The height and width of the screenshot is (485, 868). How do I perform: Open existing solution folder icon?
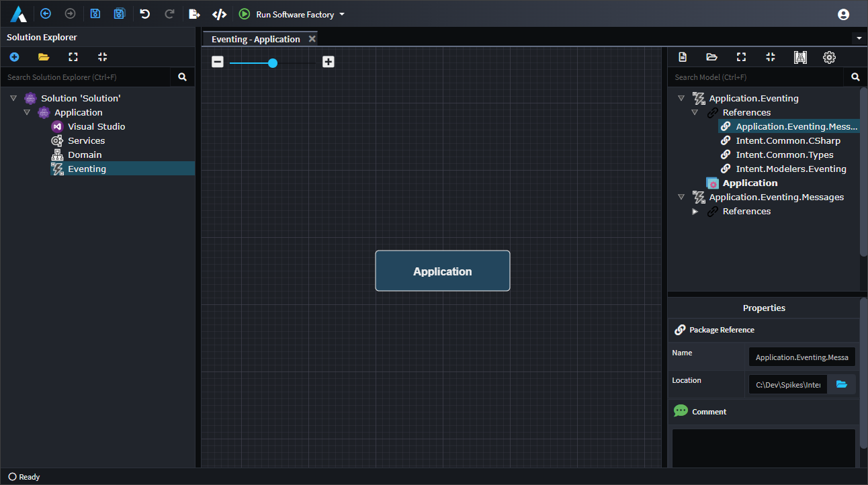coord(44,57)
